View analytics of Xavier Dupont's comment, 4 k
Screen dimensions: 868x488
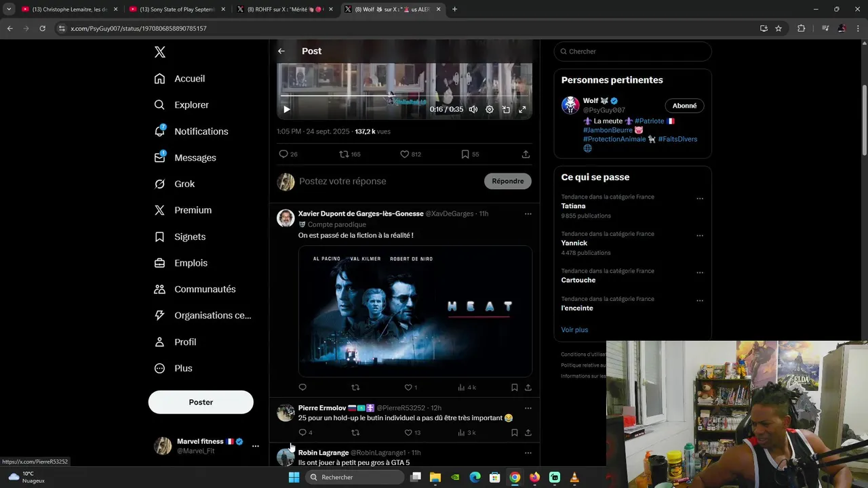coord(467,388)
